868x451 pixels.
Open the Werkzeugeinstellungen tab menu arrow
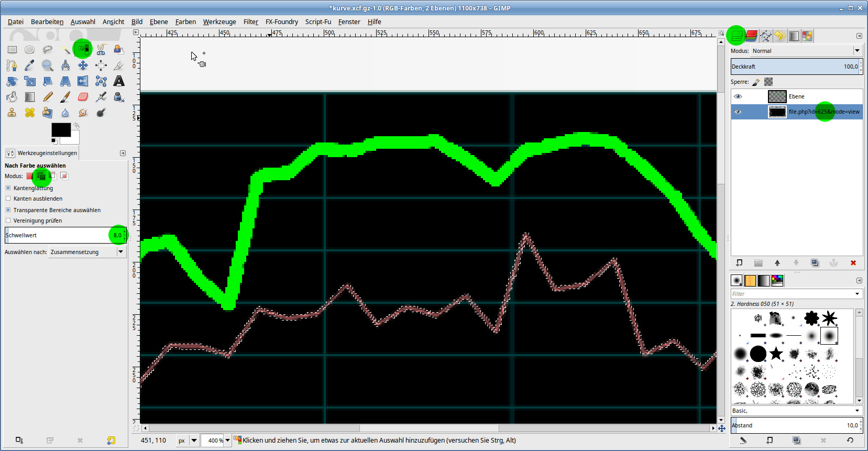[123, 153]
